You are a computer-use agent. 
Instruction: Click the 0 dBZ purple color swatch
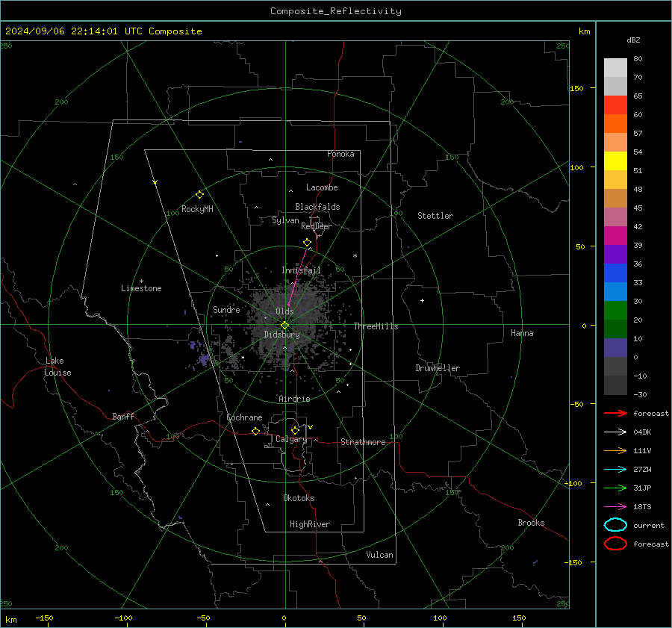click(615, 348)
